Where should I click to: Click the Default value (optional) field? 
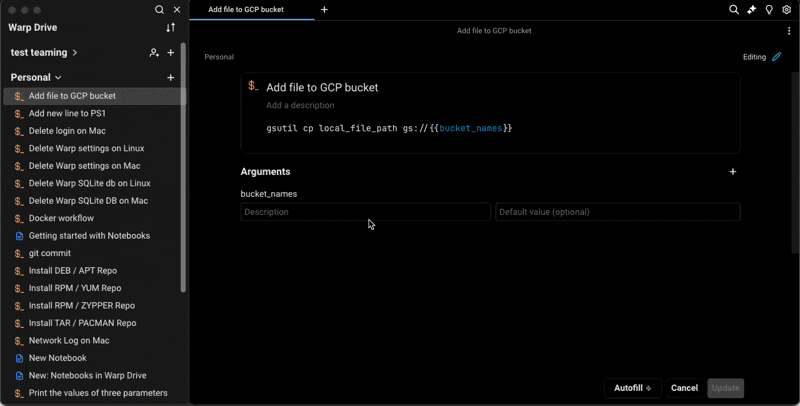click(x=617, y=212)
